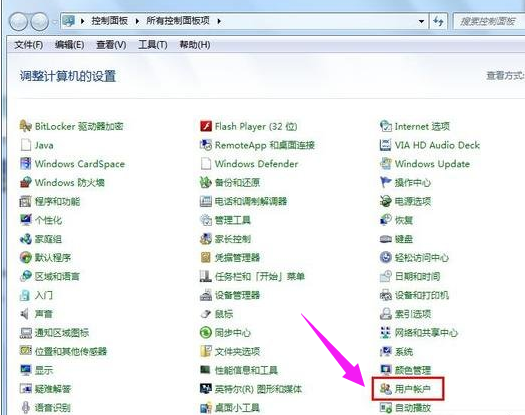Click the 轻松访问中心 icon
Image resolution: width=525 pixels, height=415 pixels.
[386, 258]
